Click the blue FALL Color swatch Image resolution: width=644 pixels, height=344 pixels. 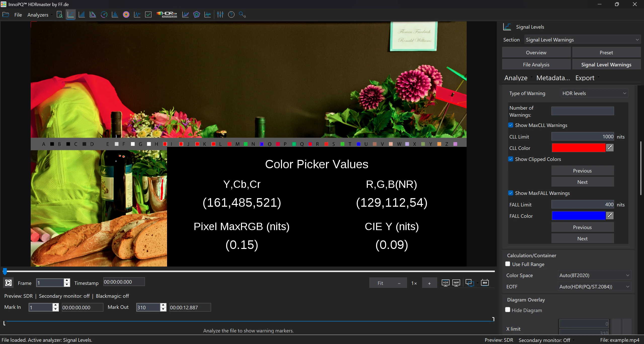click(579, 216)
